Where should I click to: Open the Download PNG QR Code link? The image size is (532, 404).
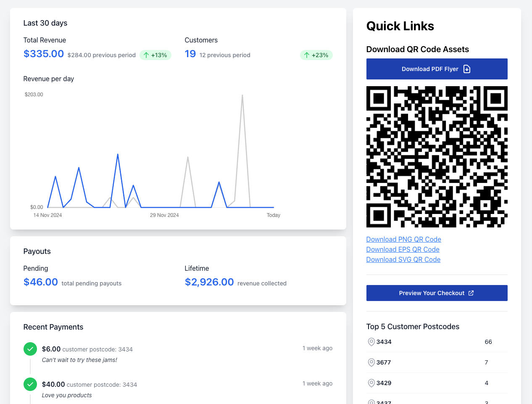click(403, 239)
